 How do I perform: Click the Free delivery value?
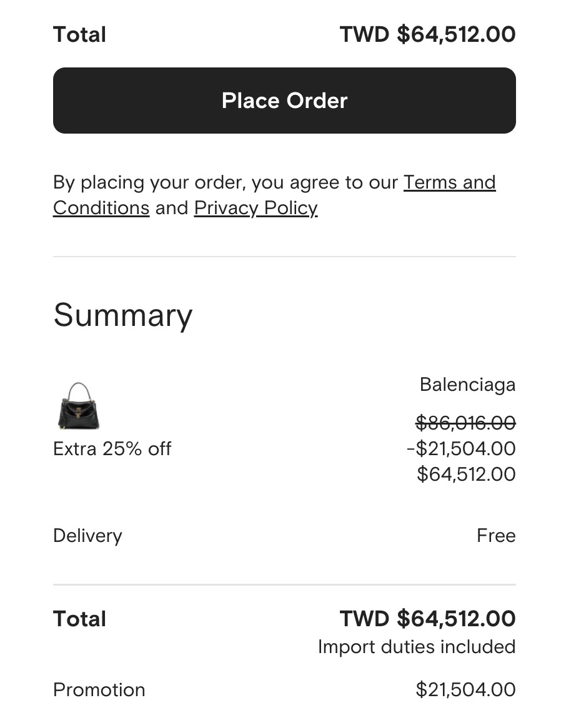(x=496, y=536)
